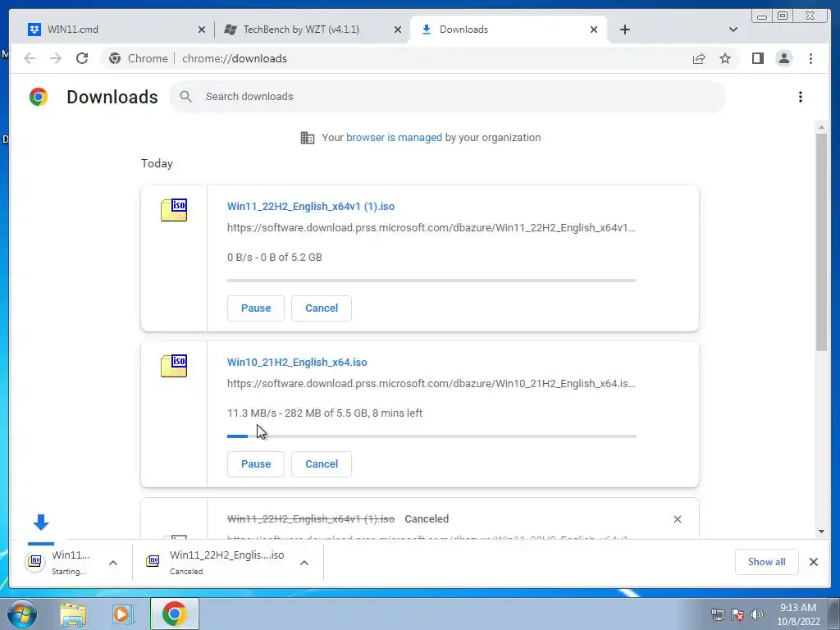Click the ISO icon for Win10_21H2 download
840x630 pixels.
coord(174,366)
